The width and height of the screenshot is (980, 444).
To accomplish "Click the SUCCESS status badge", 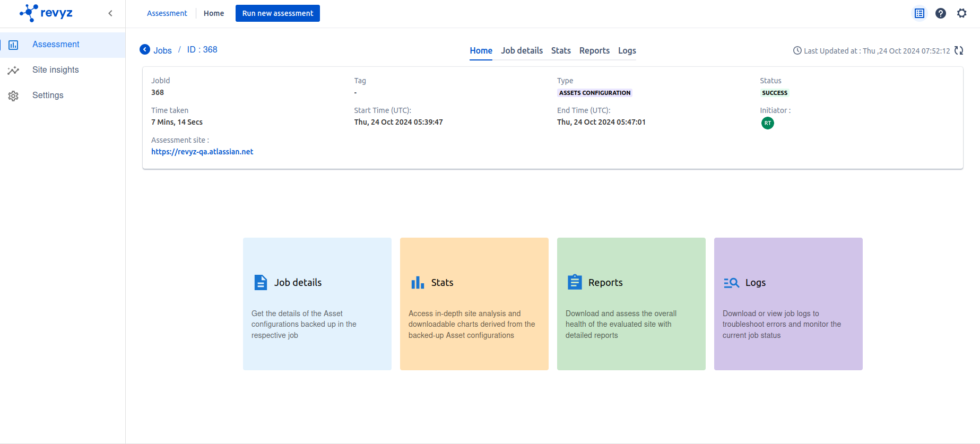I will click(x=775, y=93).
